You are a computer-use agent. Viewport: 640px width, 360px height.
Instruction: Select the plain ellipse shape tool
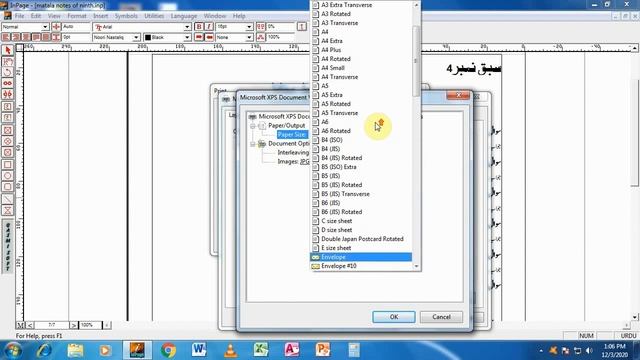7,176
